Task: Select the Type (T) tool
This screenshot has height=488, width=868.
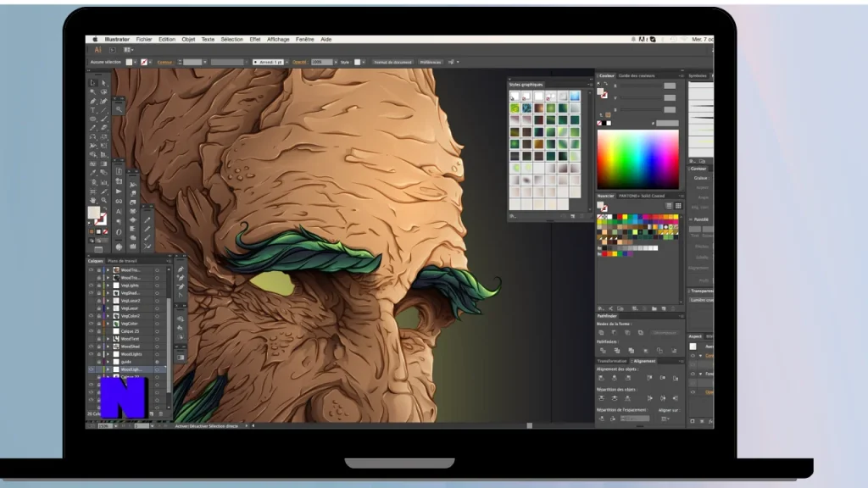Action: (x=93, y=110)
